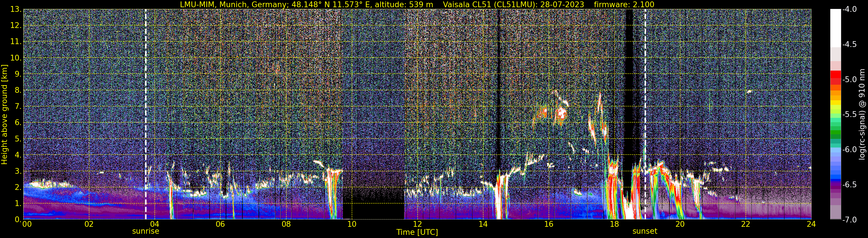The width and height of the screenshot is (868, 238).
Task: Click the white dashed sunset marker line
Action: (645, 114)
